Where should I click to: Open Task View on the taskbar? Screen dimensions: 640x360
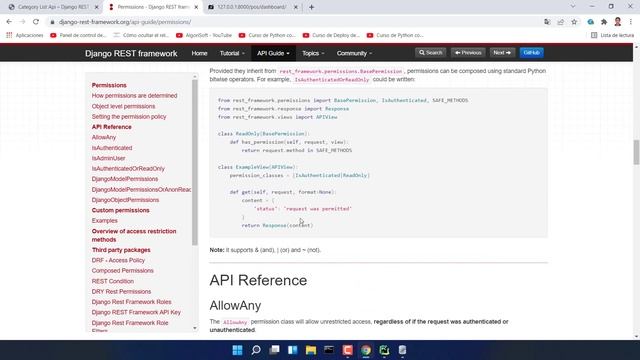pos(274,350)
